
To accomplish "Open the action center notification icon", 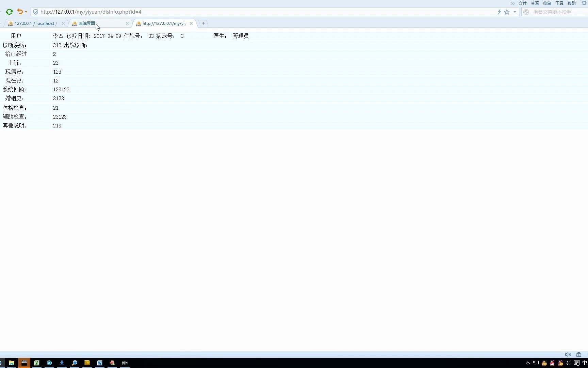I will tap(577, 363).
